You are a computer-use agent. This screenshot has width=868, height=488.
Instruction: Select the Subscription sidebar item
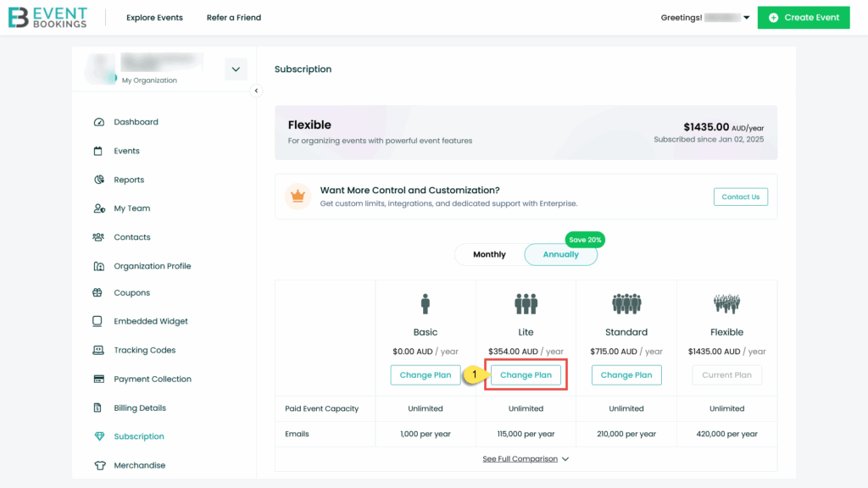click(138, 436)
